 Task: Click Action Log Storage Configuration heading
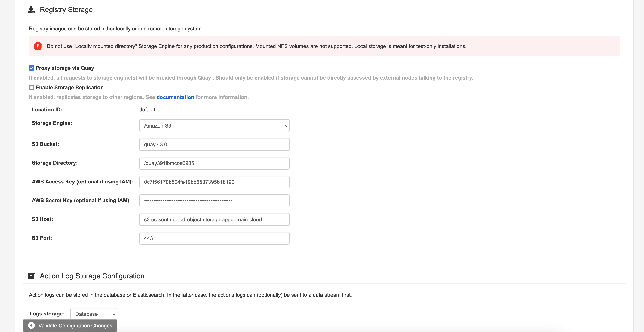92,276
